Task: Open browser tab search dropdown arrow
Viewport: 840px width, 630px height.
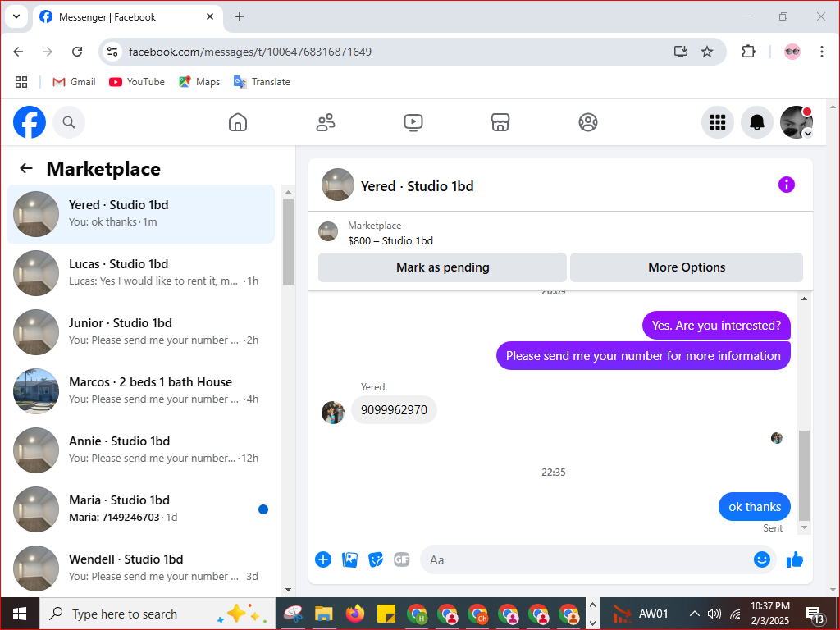Action: pyautogui.click(x=16, y=16)
